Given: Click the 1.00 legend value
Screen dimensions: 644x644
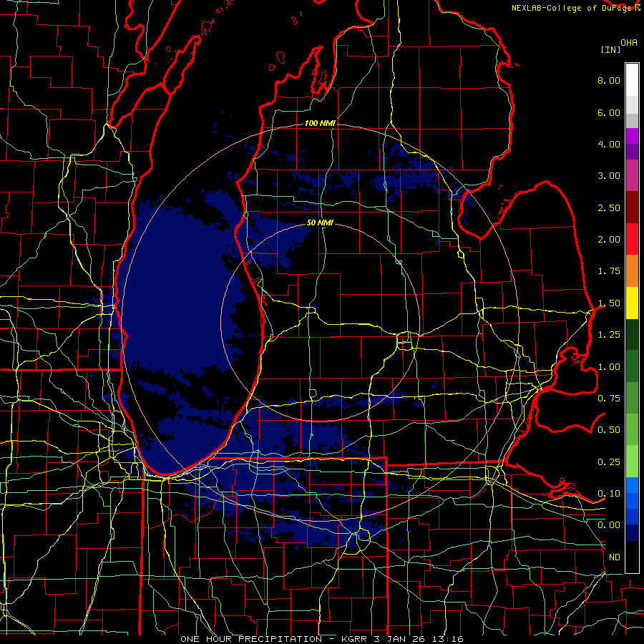Looking at the screenshot, I should click(609, 367).
